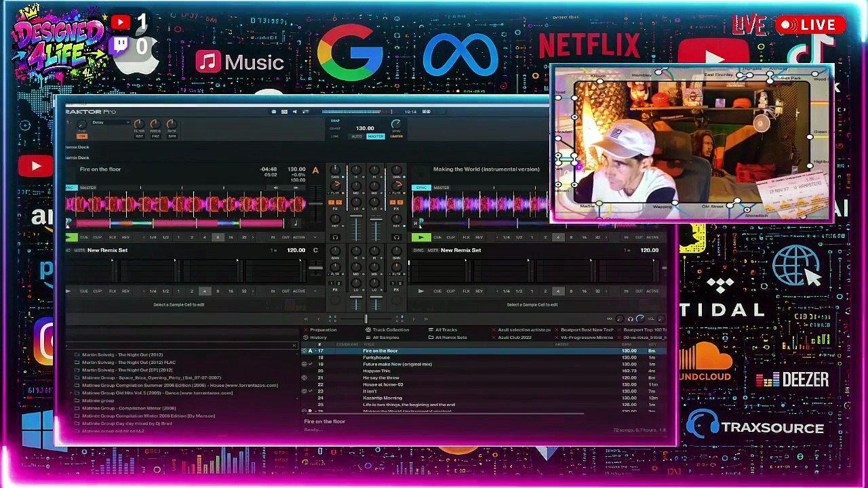This screenshot has width=868, height=488.
Task: Start playback on Deck B 'Making the World'
Action: tap(420, 237)
